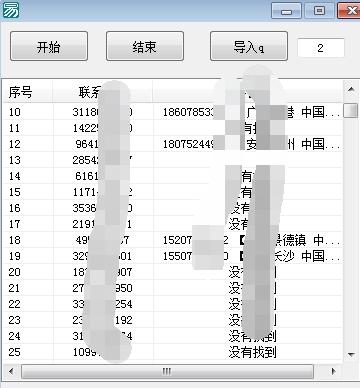This screenshot has width=360, height=388.
Task: Select the row with sequence 25
Action: click(173, 352)
